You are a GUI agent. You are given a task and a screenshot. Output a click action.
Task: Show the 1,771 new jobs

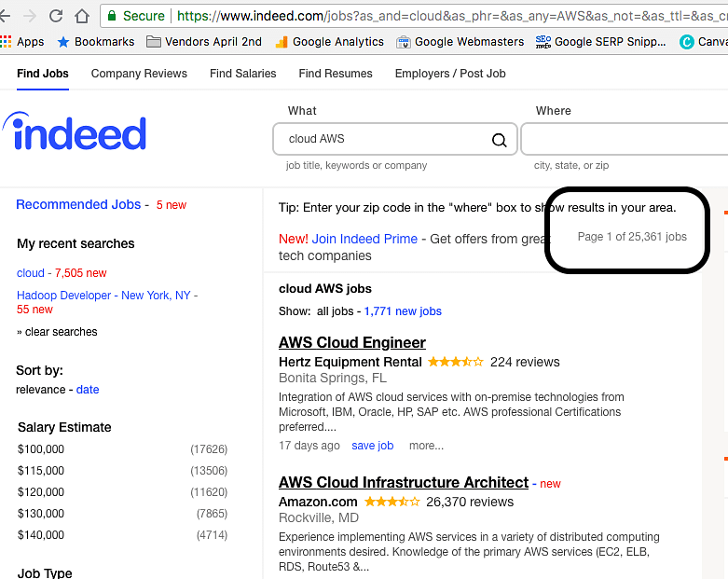pyautogui.click(x=403, y=311)
